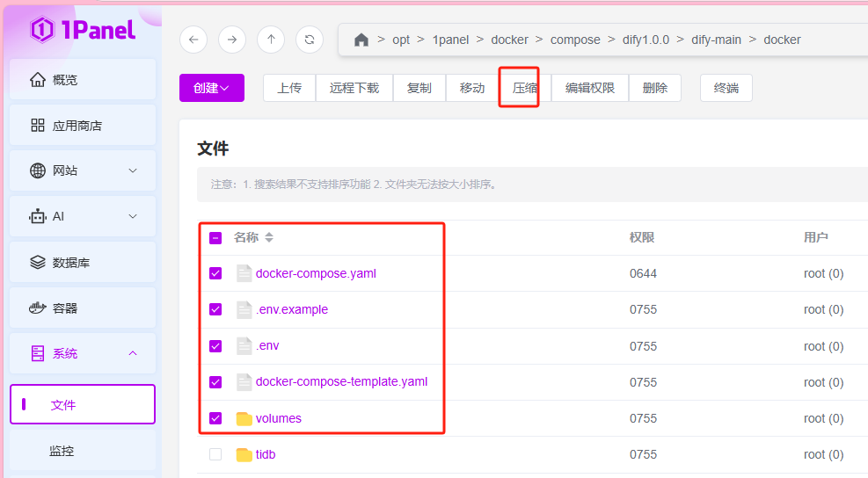Collapse the 系统 menu chevron
The width and height of the screenshot is (868, 478).
(x=133, y=353)
